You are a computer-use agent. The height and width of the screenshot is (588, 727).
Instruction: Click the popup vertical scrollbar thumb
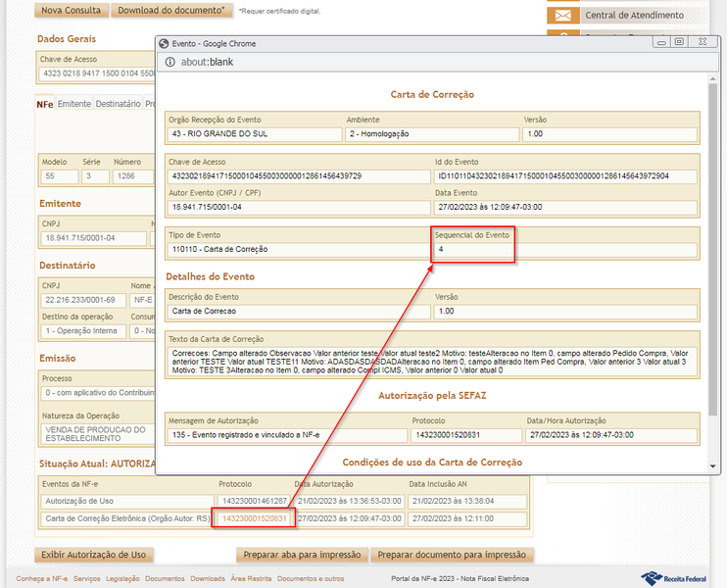[713, 250]
